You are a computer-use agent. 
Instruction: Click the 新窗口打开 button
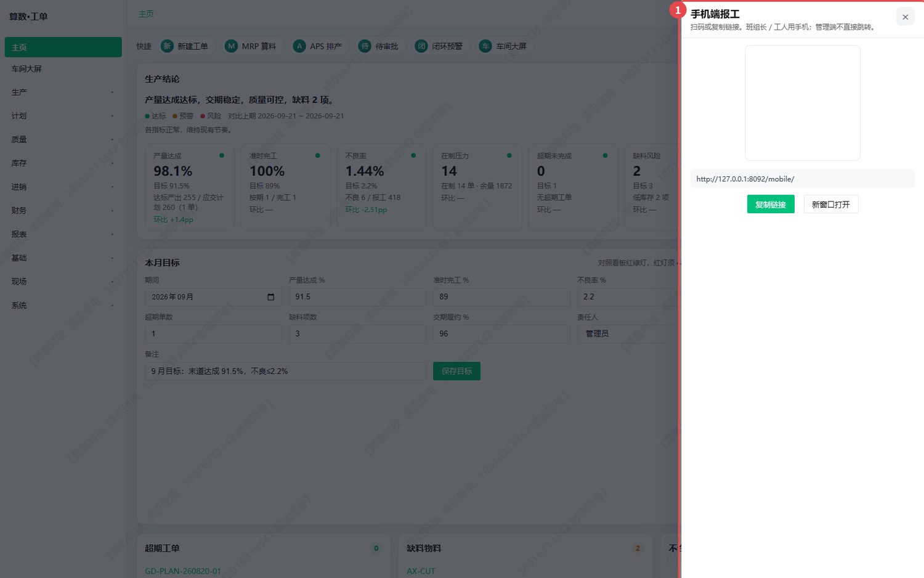[830, 205]
